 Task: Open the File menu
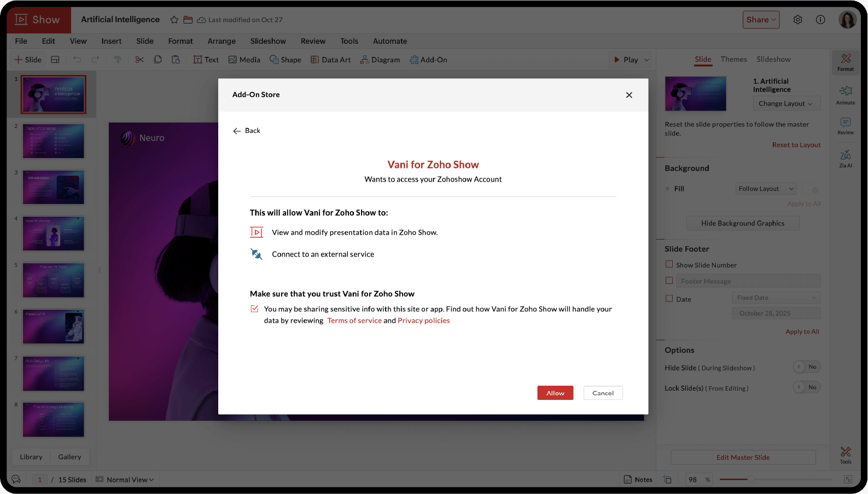[x=21, y=41]
